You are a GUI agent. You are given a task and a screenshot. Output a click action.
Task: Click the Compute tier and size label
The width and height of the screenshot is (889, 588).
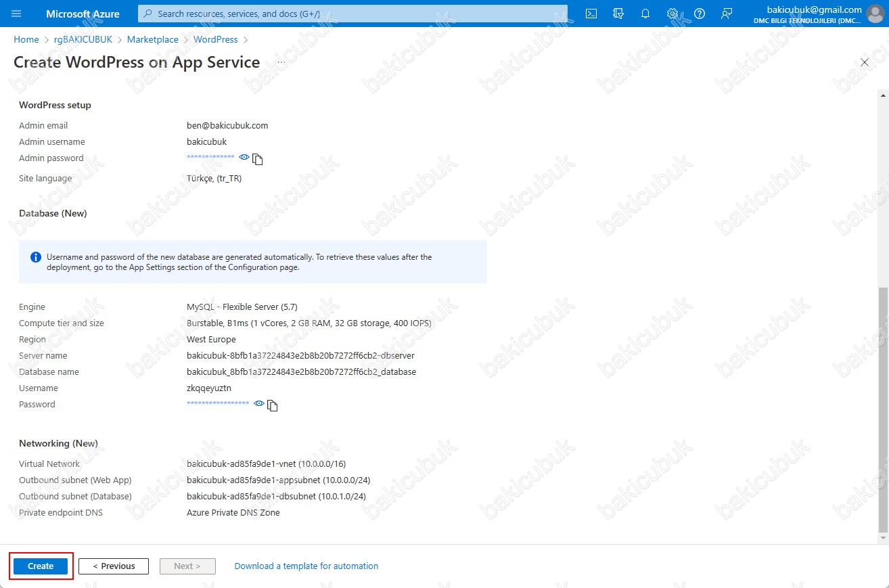(x=62, y=323)
